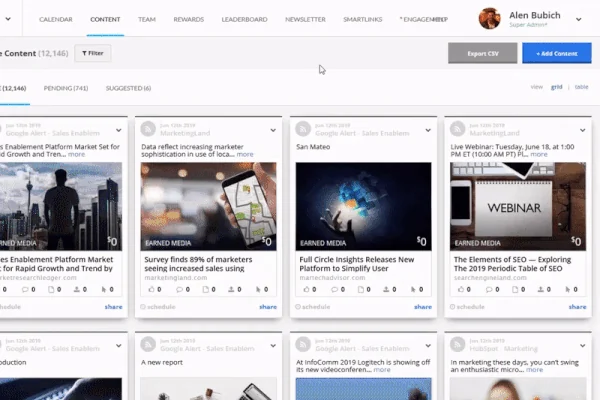Open the Smartlinks tab
The width and height of the screenshot is (600, 400).
point(363,20)
